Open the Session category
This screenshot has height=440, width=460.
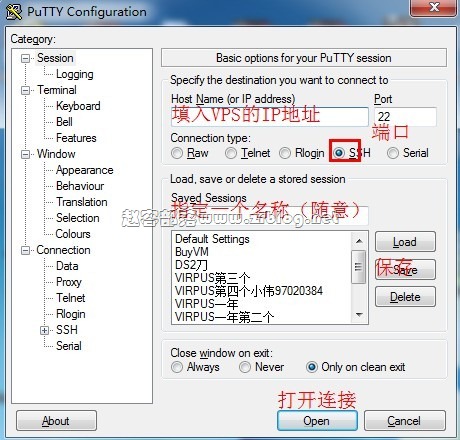pyautogui.click(x=55, y=58)
